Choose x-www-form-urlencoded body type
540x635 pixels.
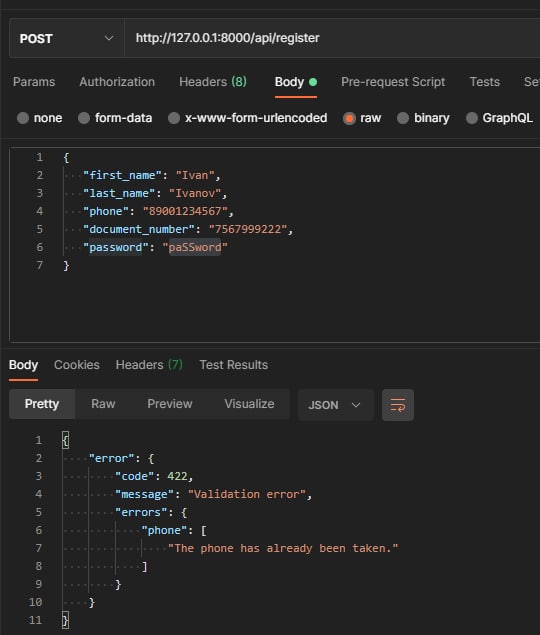pos(248,118)
